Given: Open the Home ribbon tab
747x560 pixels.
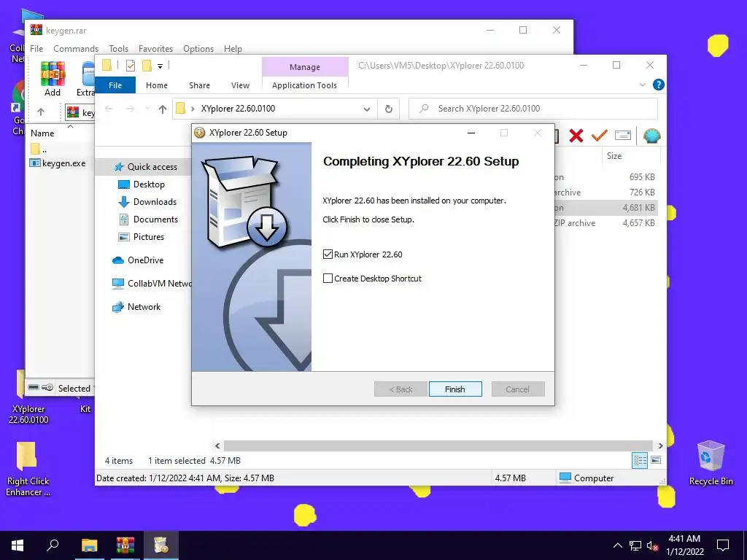Looking at the screenshot, I should point(157,85).
